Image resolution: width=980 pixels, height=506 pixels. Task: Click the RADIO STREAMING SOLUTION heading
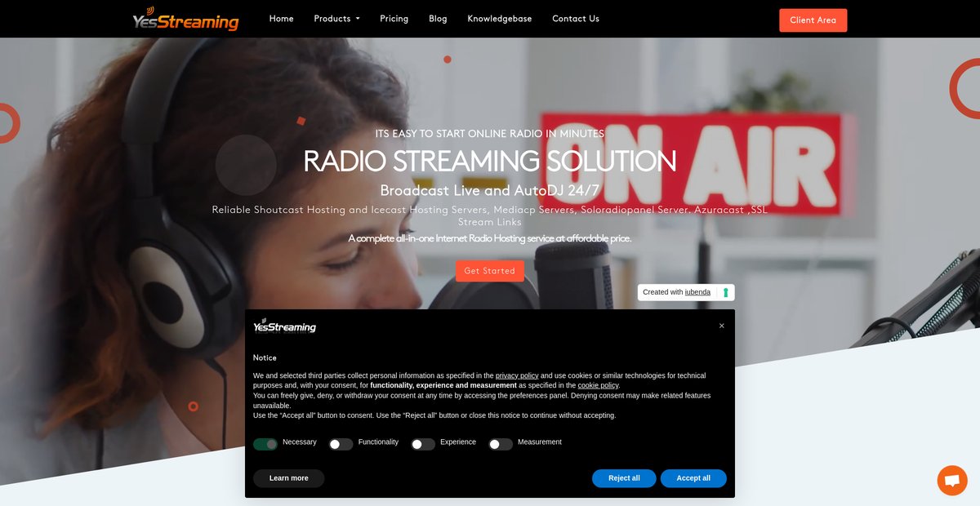[490, 162]
